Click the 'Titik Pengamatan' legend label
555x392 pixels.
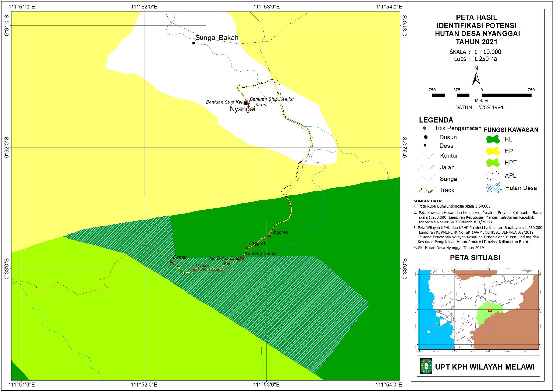[458, 128]
